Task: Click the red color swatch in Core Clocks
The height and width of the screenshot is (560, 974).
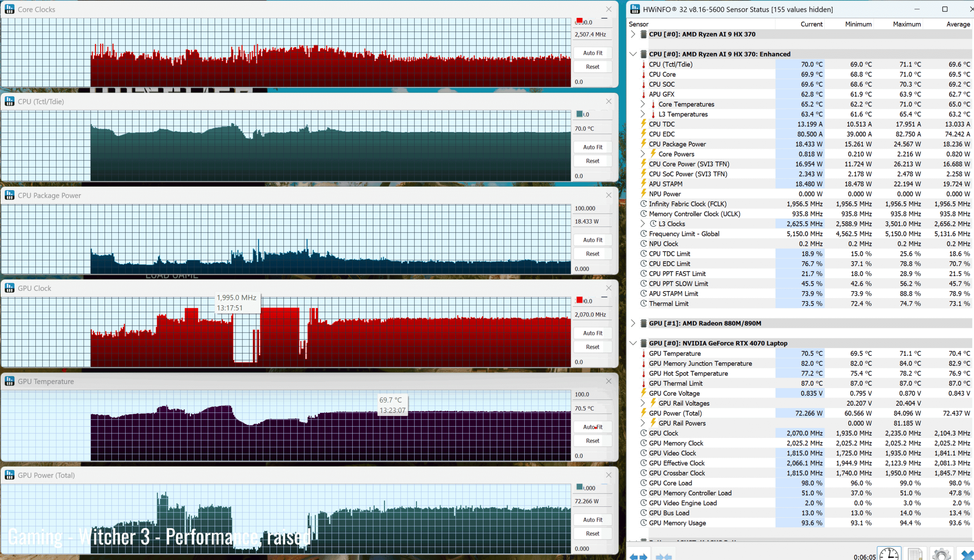Action: click(x=579, y=21)
